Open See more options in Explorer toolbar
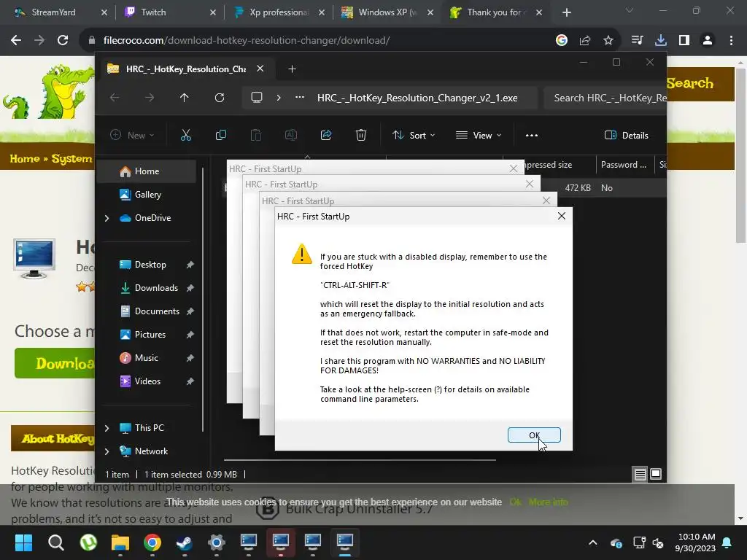 coord(532,135)
